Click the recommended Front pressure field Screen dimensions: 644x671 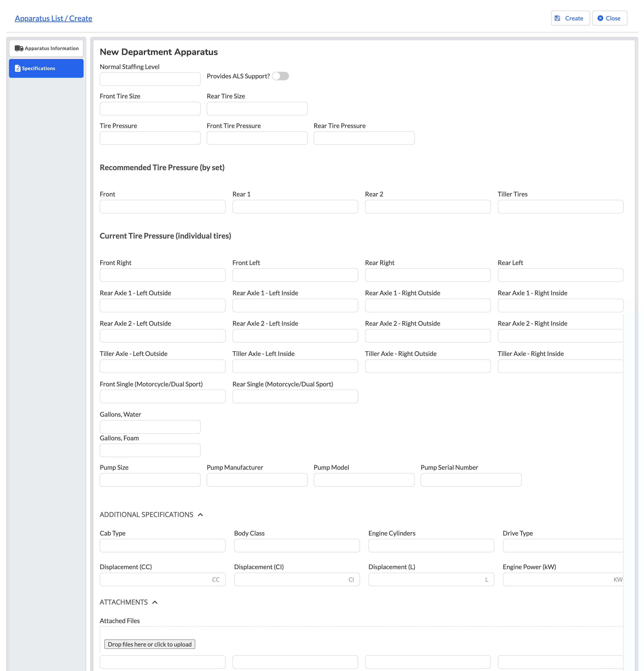162,207
